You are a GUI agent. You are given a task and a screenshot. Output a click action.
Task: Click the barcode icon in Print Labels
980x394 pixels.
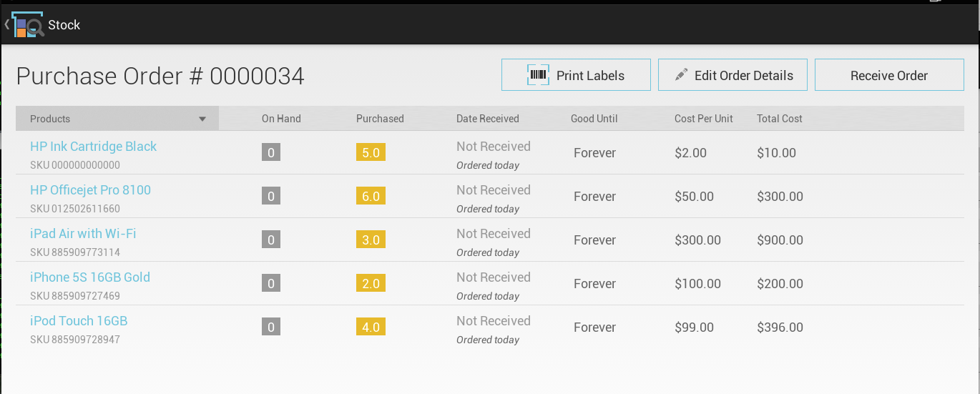pos(538,75)
